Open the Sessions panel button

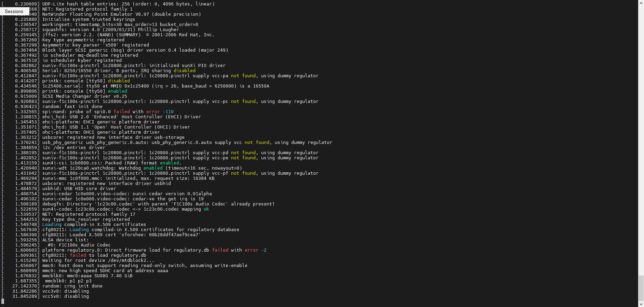click(14, 11)
